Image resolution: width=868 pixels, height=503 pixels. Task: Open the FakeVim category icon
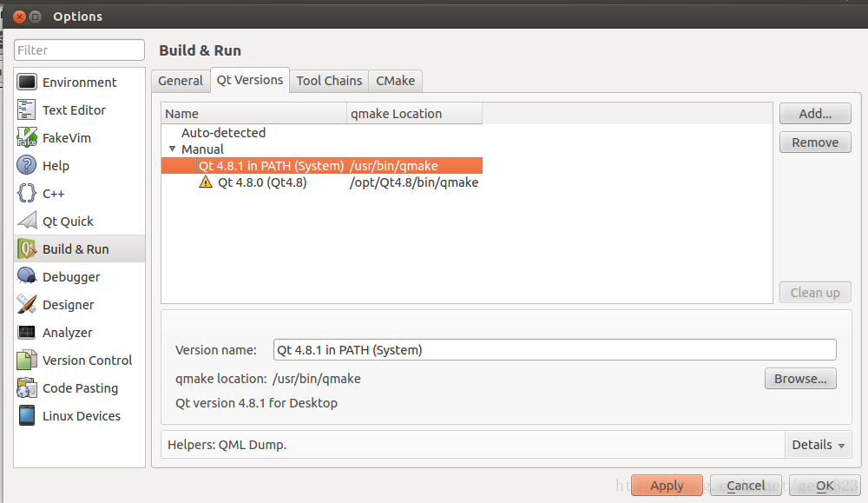27,137
